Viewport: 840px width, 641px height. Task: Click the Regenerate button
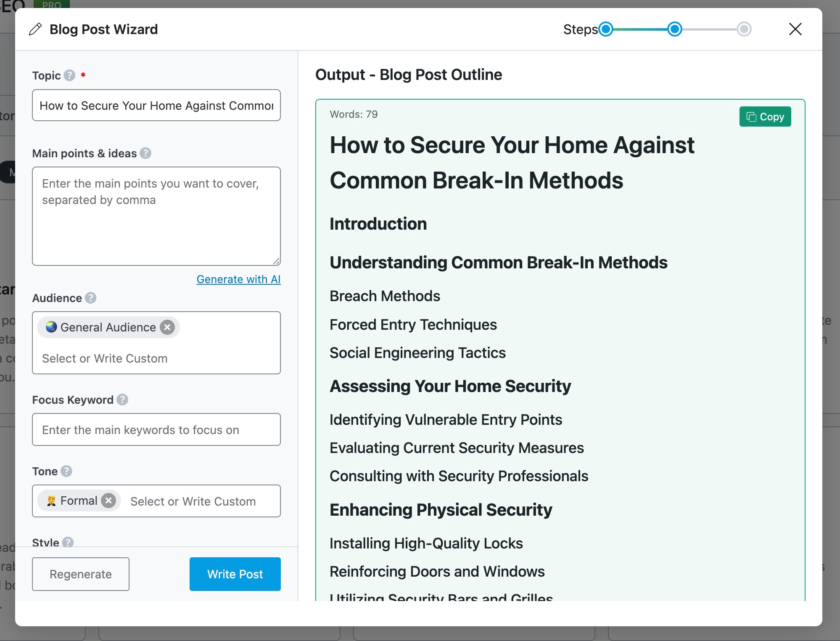click(x=81, y=574)
